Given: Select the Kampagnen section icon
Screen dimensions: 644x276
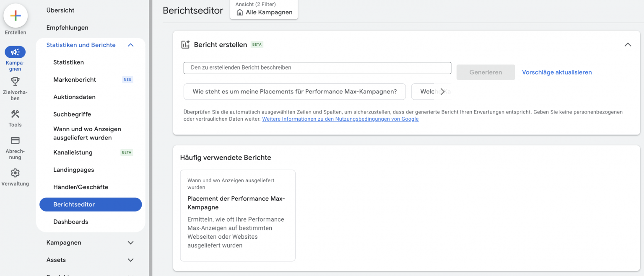Looking at the screenshot, I should pos(15,52).
